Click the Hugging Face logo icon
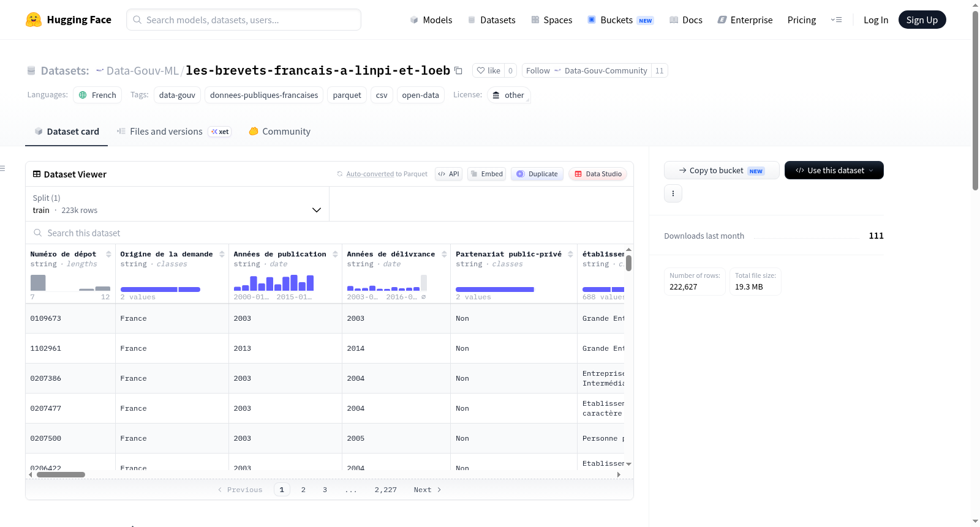The height and width of the screenshot is (527, 980). 34,20
